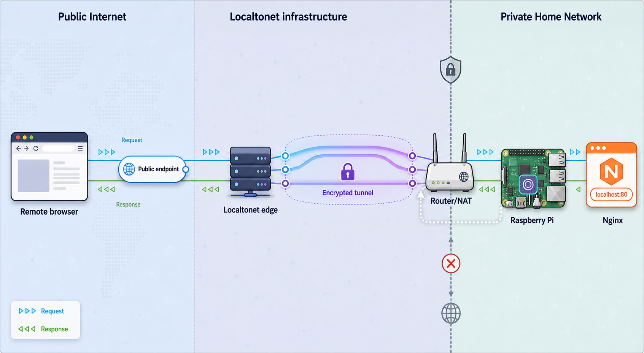Click the 'Request' label above the blue line
The height and width of the screenshot is (353, 644).
coord(132,140)
